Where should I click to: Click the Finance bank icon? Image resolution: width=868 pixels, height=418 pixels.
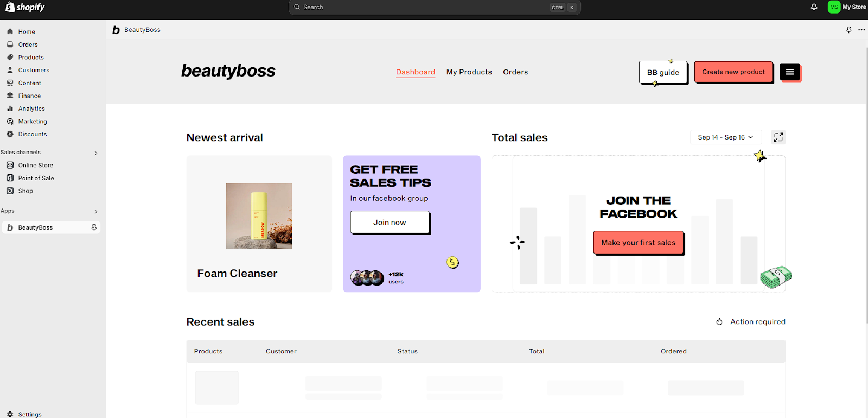(10, 96)
